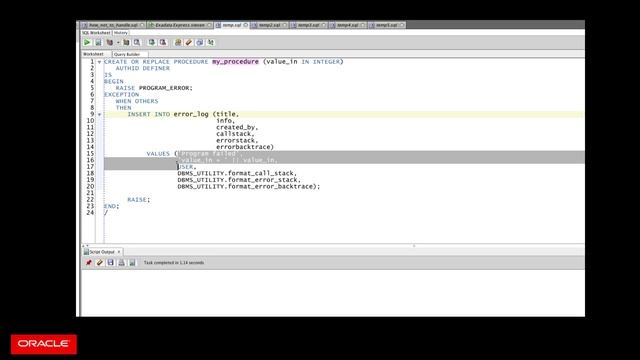This screenshot has height=360, width=640.
Task: Click the red pin icon in Script Output
Action: pyautogui.click(x=89, y=263)
